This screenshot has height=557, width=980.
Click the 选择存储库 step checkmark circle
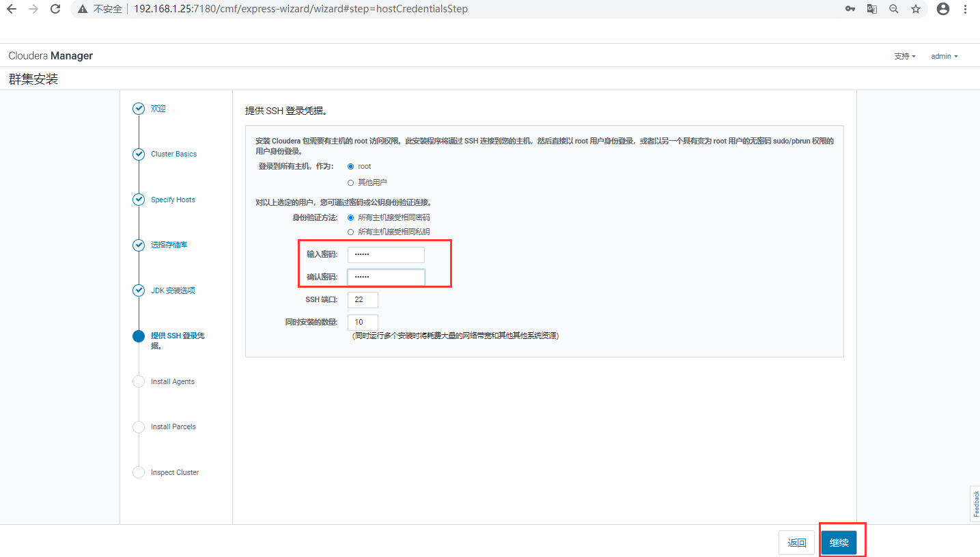[139, 245]
